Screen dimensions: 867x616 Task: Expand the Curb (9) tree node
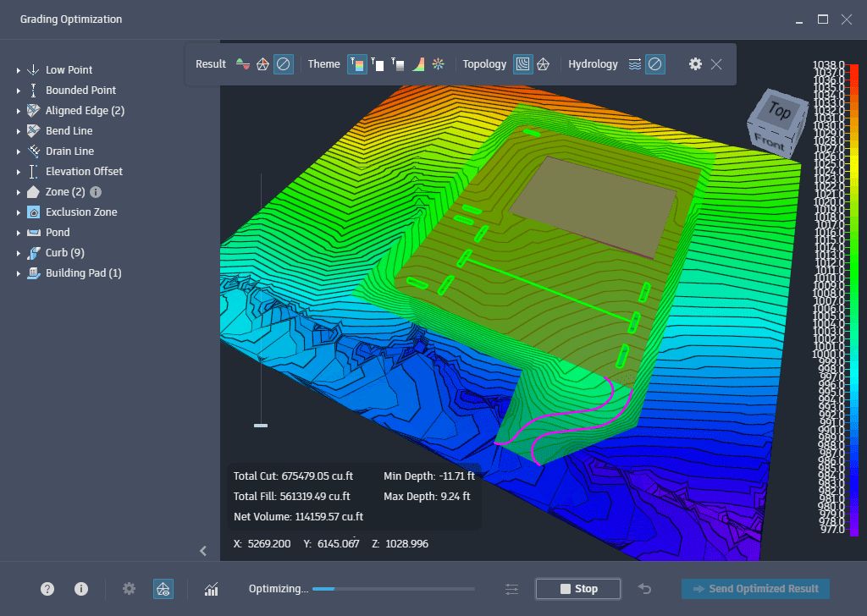(x=18, y=253)
